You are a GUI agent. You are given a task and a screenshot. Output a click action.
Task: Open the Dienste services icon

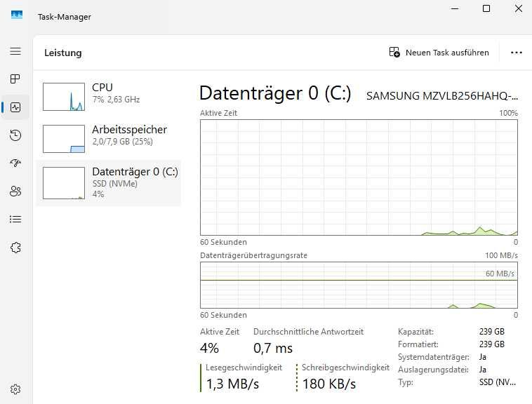point(15,247)
